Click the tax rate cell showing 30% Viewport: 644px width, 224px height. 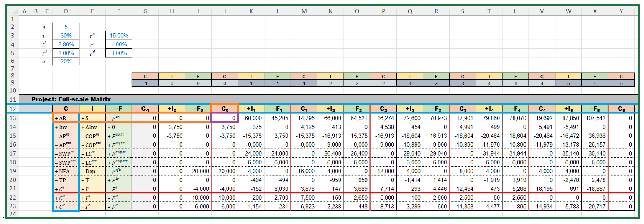point(66,36)
